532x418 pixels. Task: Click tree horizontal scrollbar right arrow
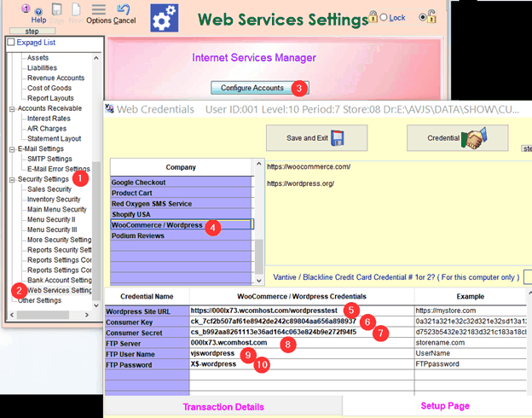(87, 315)
